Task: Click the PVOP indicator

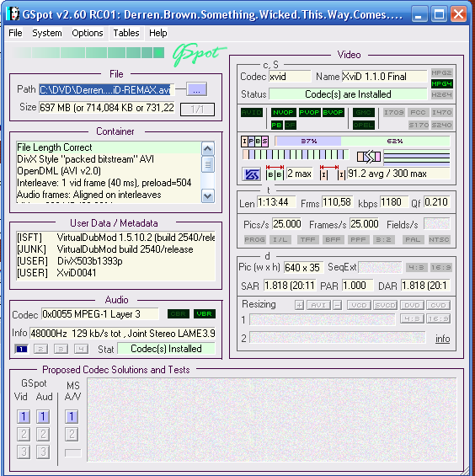Action: (309, 112)
